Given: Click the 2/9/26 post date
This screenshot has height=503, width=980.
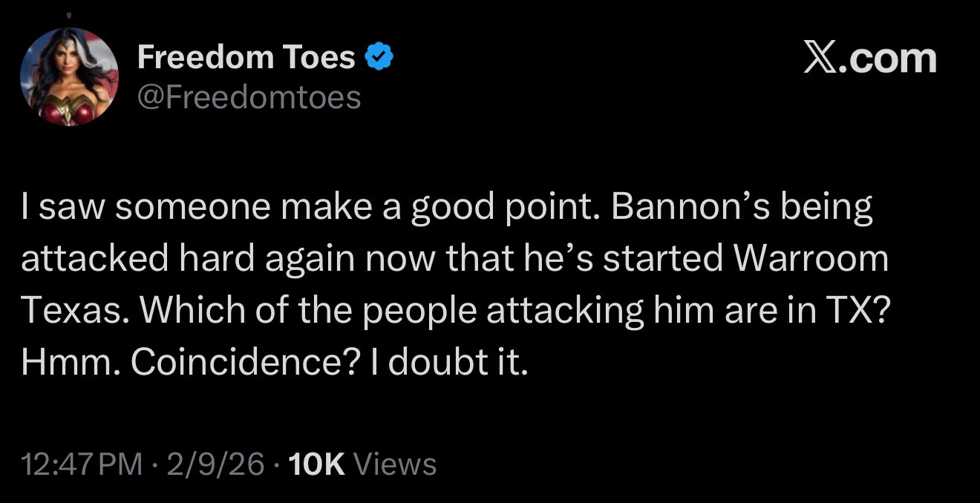Looking at the screenshot, I should click(x=216, y=464).
